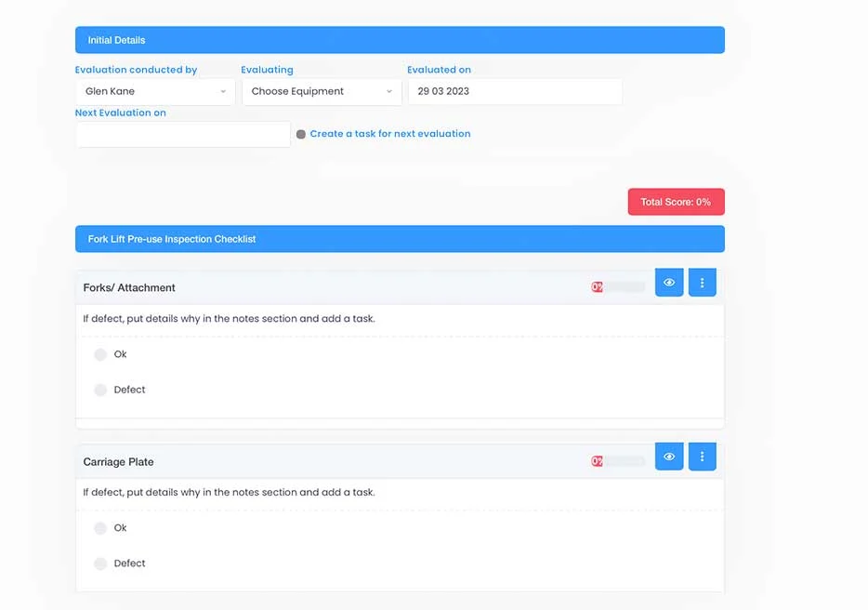Select Ok for Forks/ Attachment
Image resolution: width=868 pixels, height=610 pixels.
tap(100, 354)
